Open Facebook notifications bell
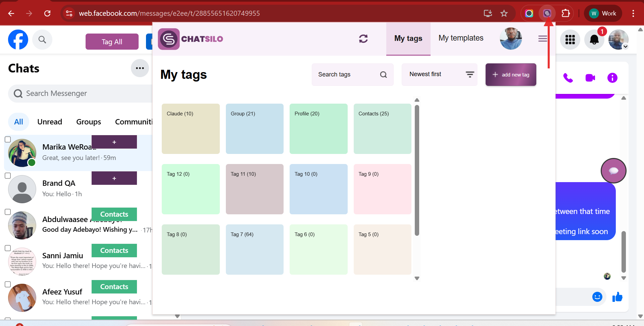644x326 pixels. tap(594, 40)
